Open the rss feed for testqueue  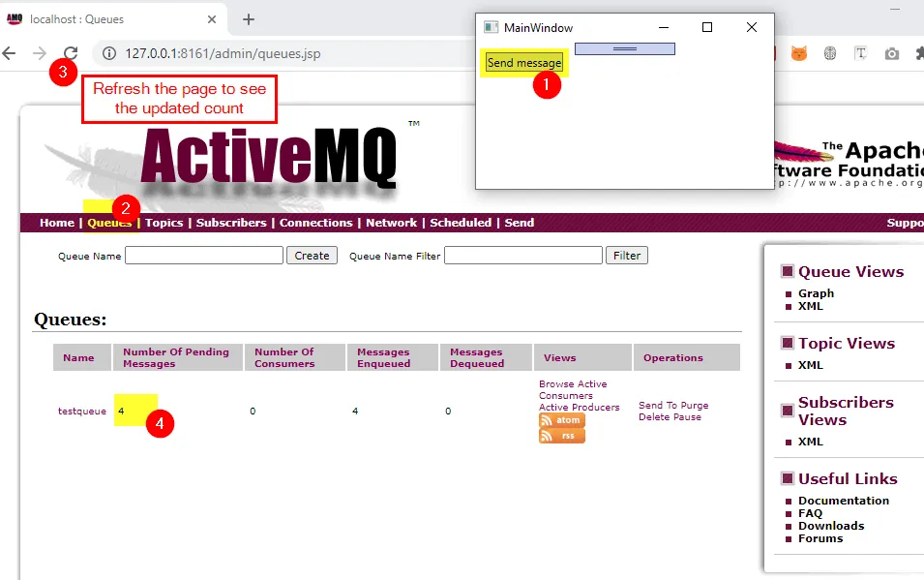pyautogui.click(x=561, y=436)
